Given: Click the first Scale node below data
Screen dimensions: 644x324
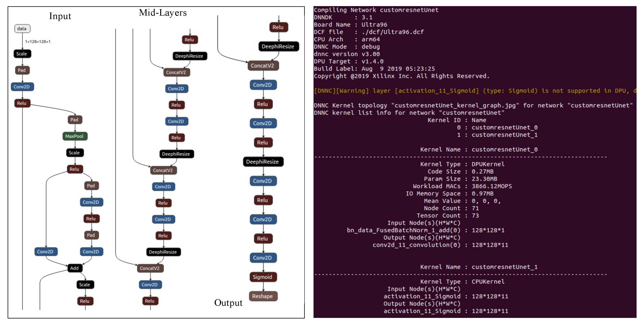Looking at the screenshot, I should click(22, 54).
